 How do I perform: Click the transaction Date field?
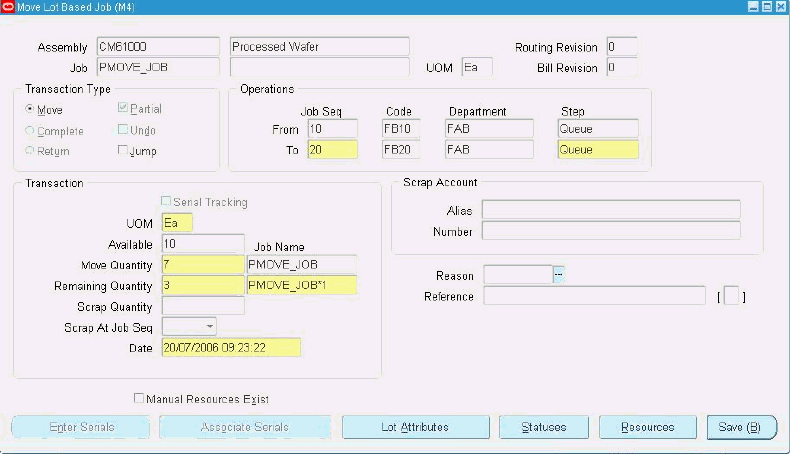coord(231,348)
